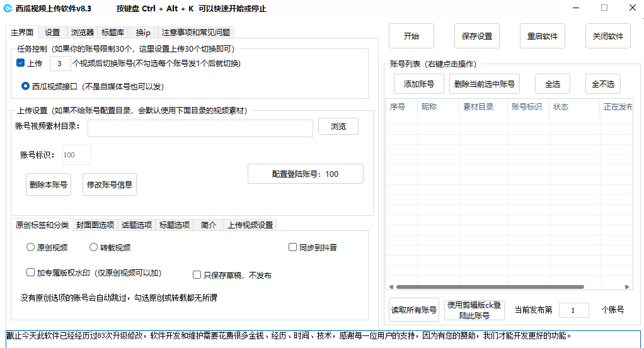Click the 账号视频素材目录 input field
Screen dimensions: 644x348
coord(200,128)
